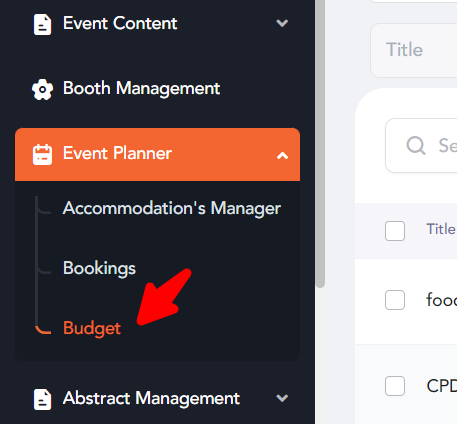Check the box for the food row
Viewport: 457px width, 424px height.
tap(395, 300)
